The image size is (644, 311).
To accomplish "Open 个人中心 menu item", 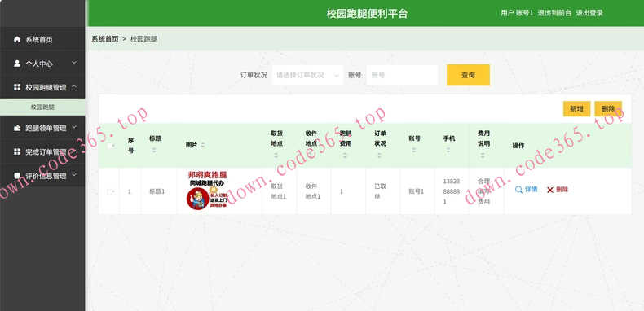I will [42, 64].
